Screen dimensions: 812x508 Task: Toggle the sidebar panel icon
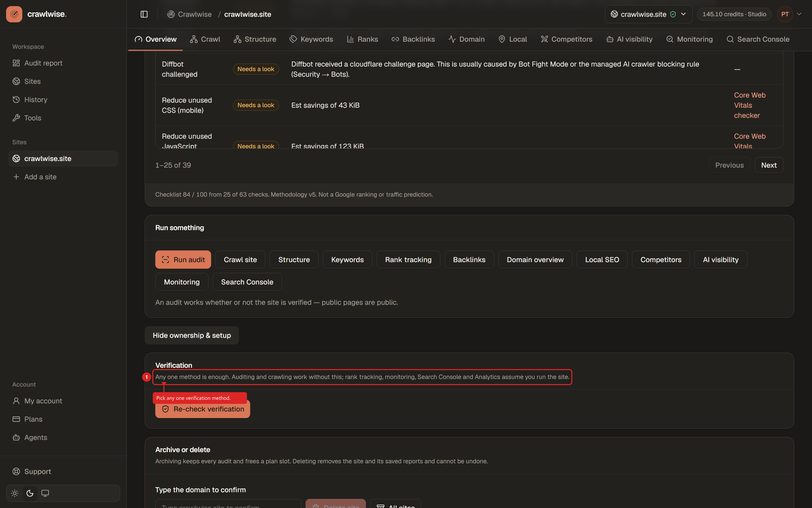click(x=144, y=14)
